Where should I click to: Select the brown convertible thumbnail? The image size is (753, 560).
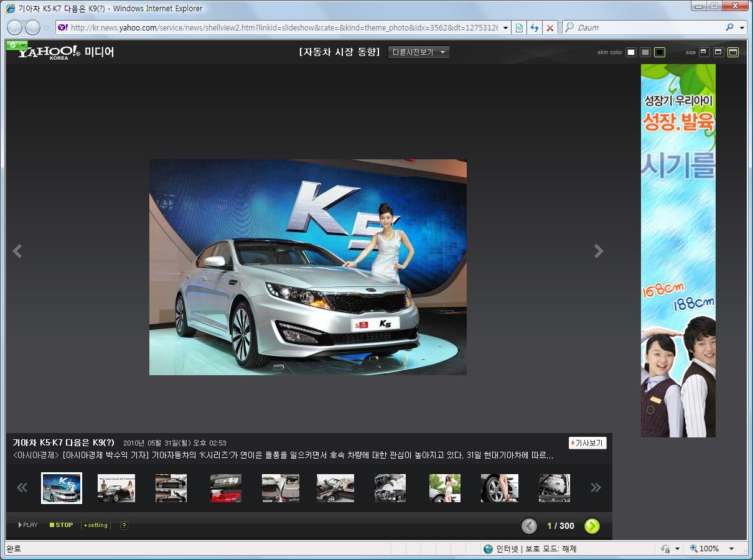click(x=335, y=488)
